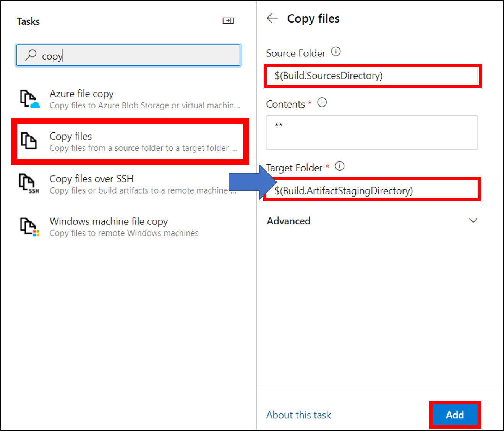
Task: Choose Windows machine file copy task
Action: click(x=109, y=221)
